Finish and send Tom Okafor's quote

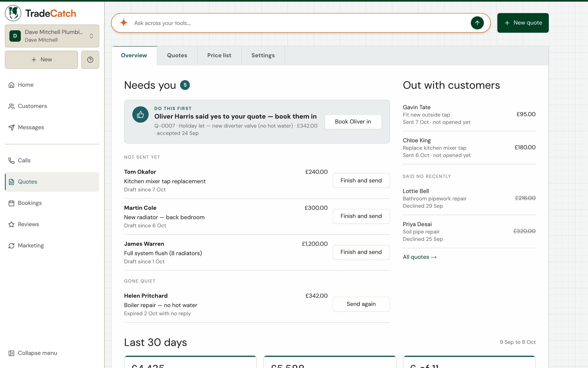(x=361, y=180)
